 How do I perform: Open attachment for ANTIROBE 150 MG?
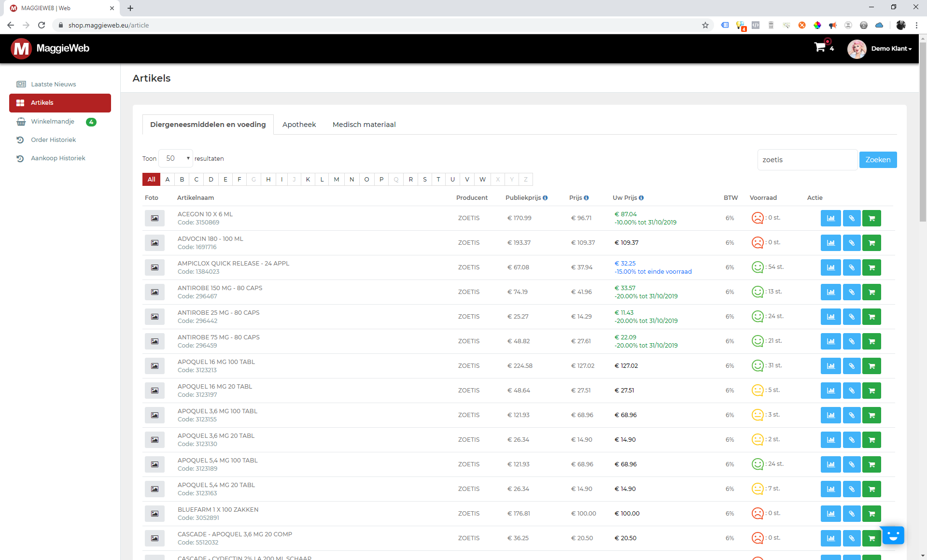tap(852, 292)
